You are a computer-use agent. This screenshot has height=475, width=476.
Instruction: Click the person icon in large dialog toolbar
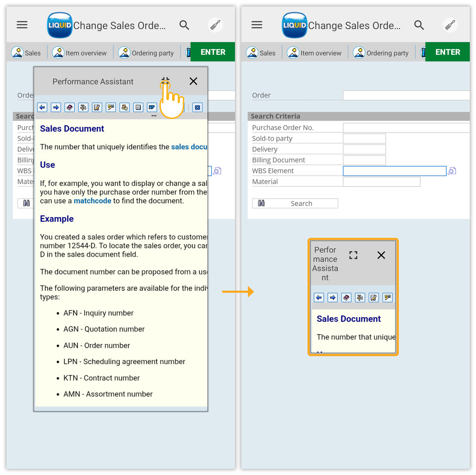(125, 107)
